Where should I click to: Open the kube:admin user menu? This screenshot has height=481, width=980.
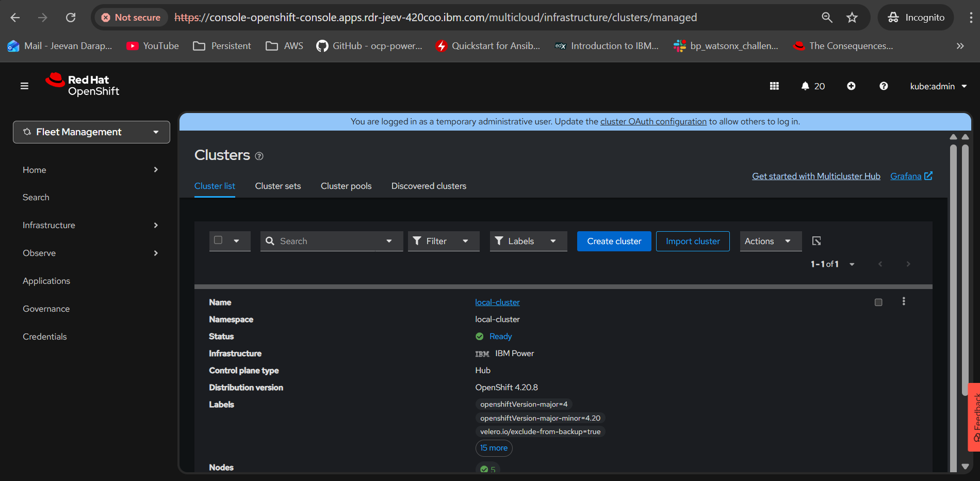(938, 86)
